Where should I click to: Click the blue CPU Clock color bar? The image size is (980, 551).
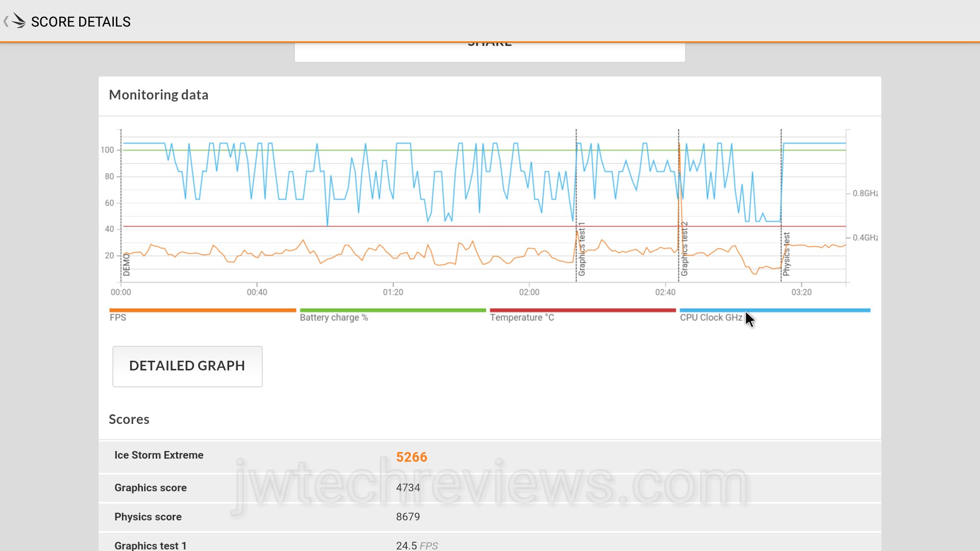[775, 310]
